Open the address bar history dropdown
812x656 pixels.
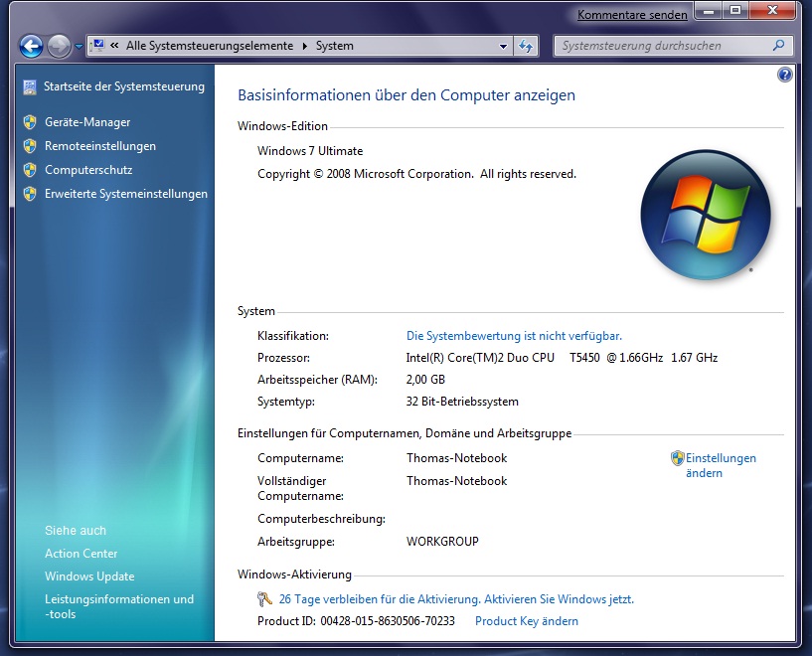pos(503,46)
